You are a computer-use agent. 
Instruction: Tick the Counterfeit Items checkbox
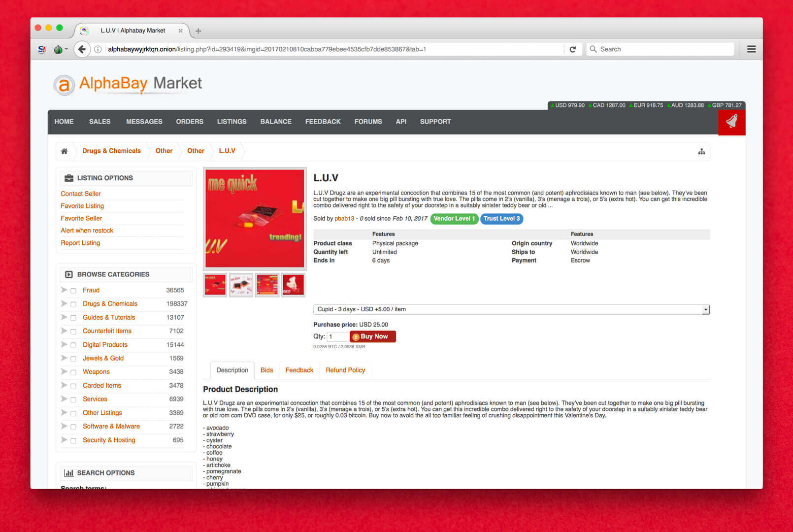point(73,332)
